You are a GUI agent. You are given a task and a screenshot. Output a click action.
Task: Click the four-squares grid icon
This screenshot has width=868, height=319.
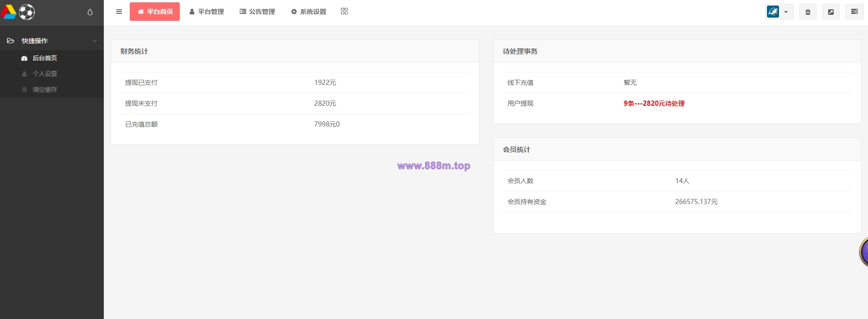click(344, 11)
